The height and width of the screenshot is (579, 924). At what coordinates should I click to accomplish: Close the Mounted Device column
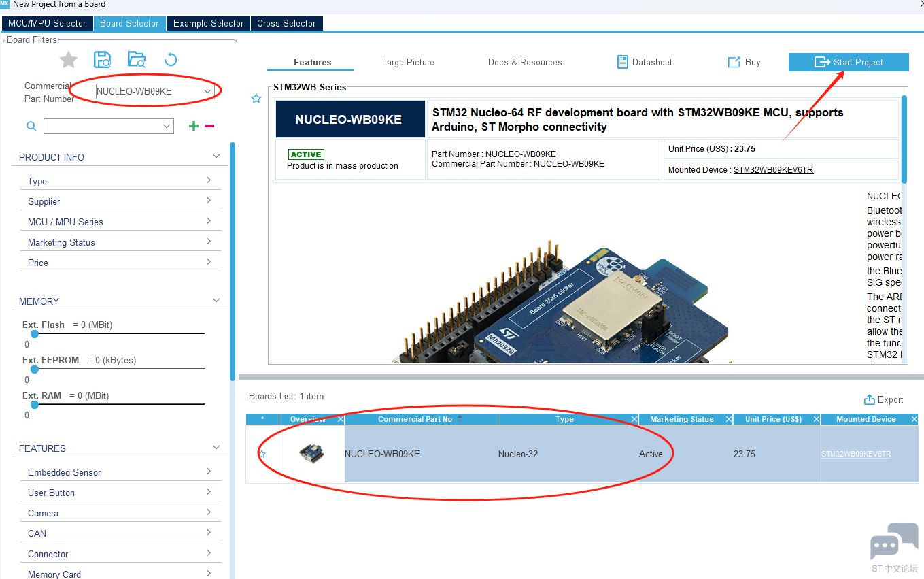tap(914, 419)
